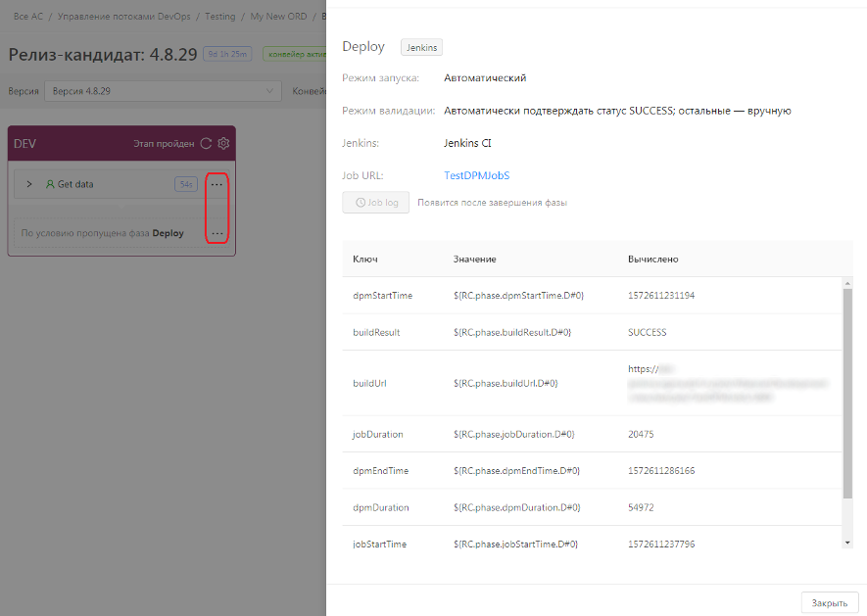This screenshot has height=616, width=867.
Task: Click scrollbar down arrow in parameters table
Action: click(846, 542)
